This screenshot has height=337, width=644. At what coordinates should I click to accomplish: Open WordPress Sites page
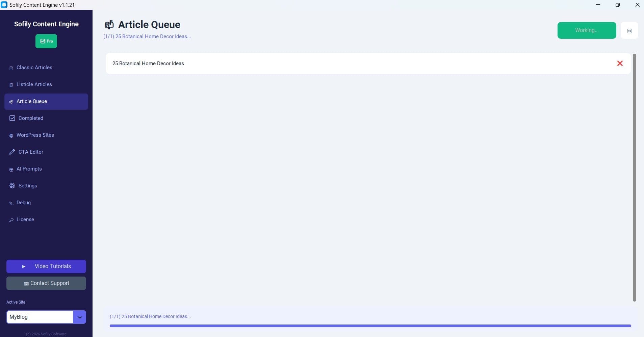[x=46, y=135]
